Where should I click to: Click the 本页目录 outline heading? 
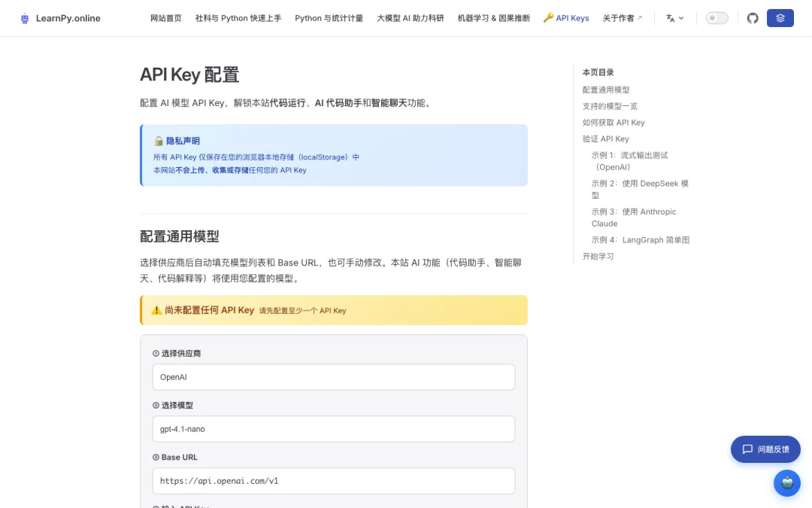pos(598,72)
